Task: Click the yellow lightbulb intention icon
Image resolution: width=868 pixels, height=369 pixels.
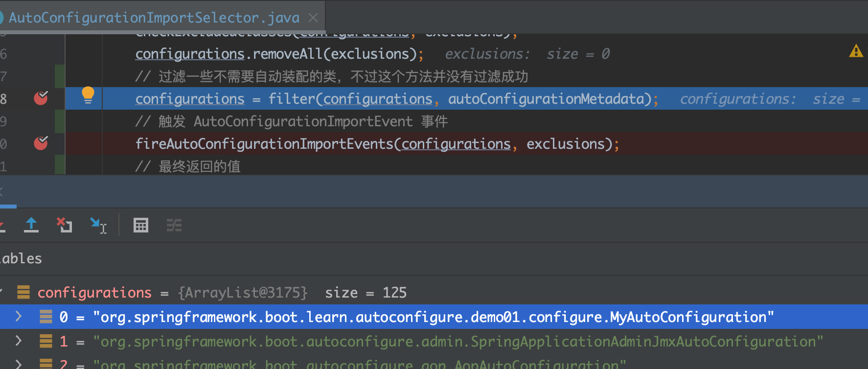Action: (x=88, y=94)
